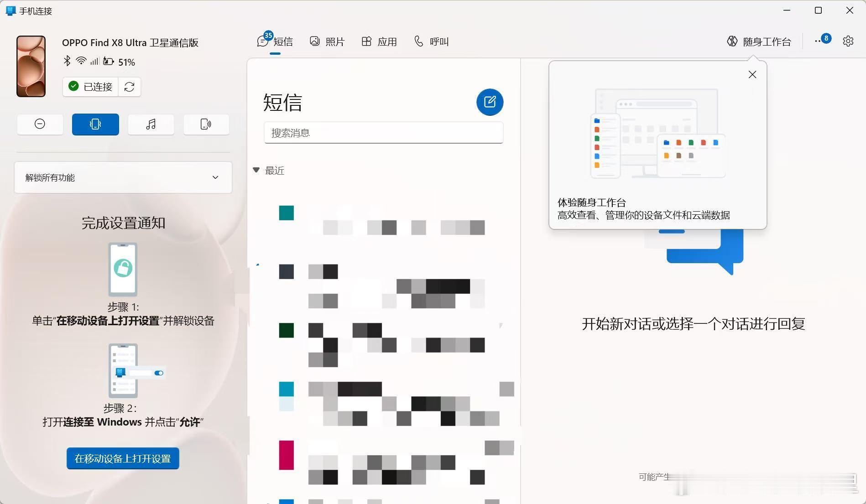
Task: Click the device name OPPO Find X8 Ultra
Action: coord(130,42)
